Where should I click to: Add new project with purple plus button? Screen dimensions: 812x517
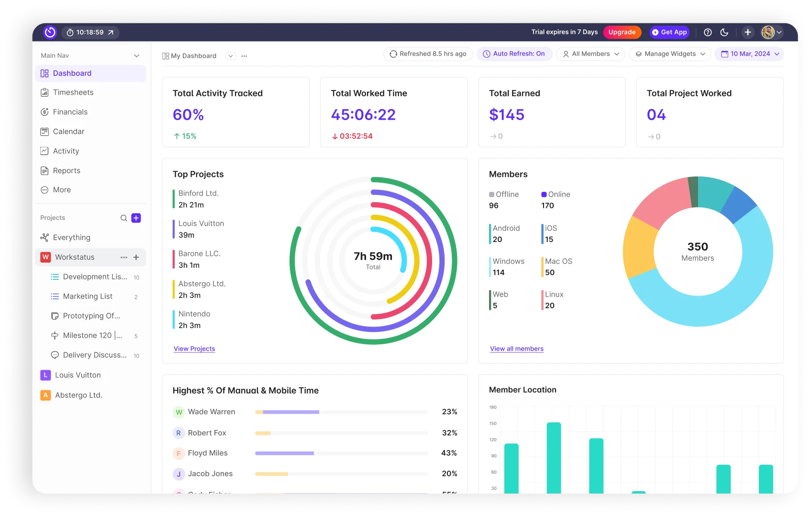click(136, 218)
